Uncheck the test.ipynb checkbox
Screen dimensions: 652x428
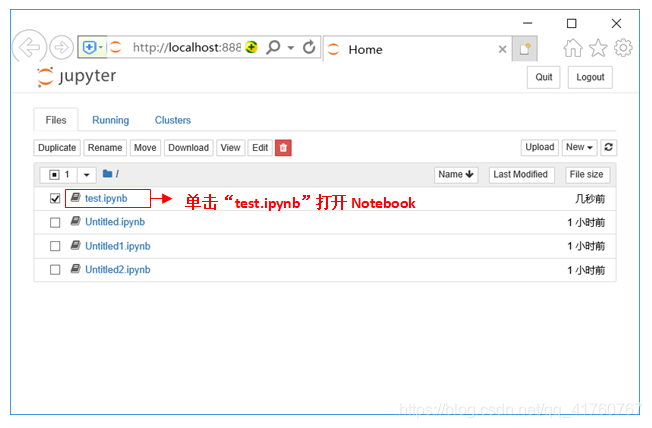tap(55, 198)
